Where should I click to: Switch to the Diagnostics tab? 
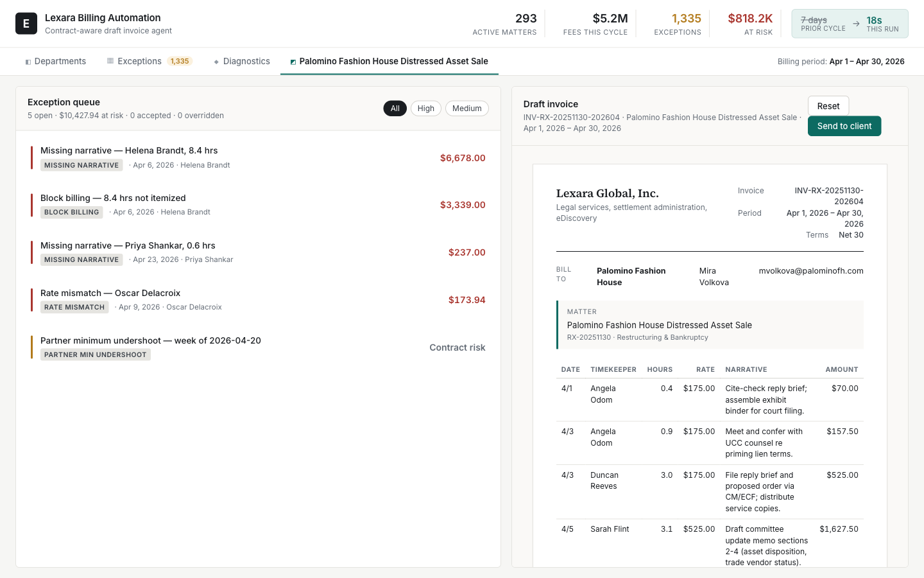click(x=242, y=61)
